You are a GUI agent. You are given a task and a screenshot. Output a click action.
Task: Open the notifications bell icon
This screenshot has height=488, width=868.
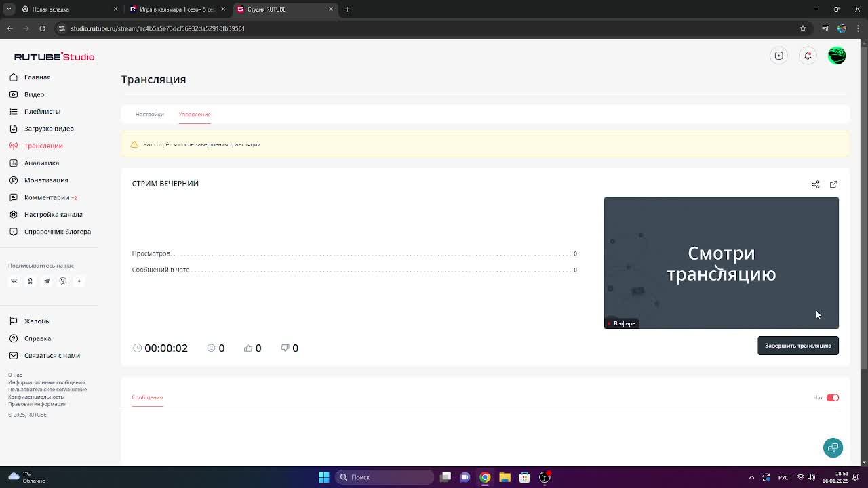pyautogui.click(x=808, y=56)
